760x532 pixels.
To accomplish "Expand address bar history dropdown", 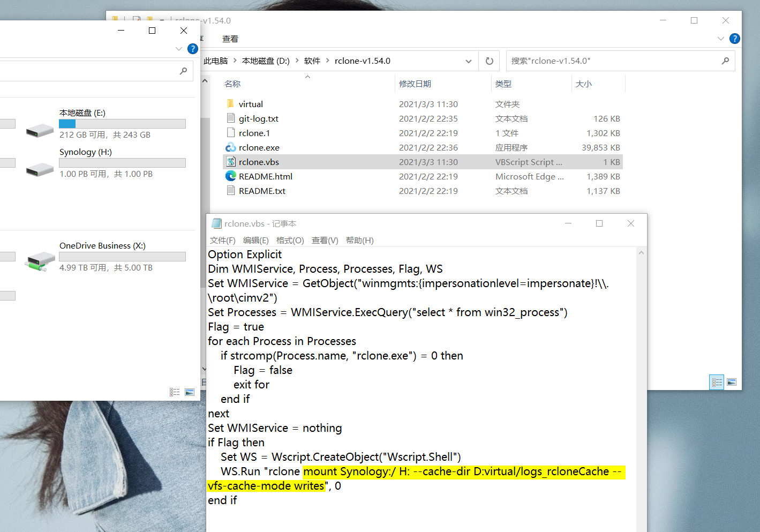I will 469,61.
